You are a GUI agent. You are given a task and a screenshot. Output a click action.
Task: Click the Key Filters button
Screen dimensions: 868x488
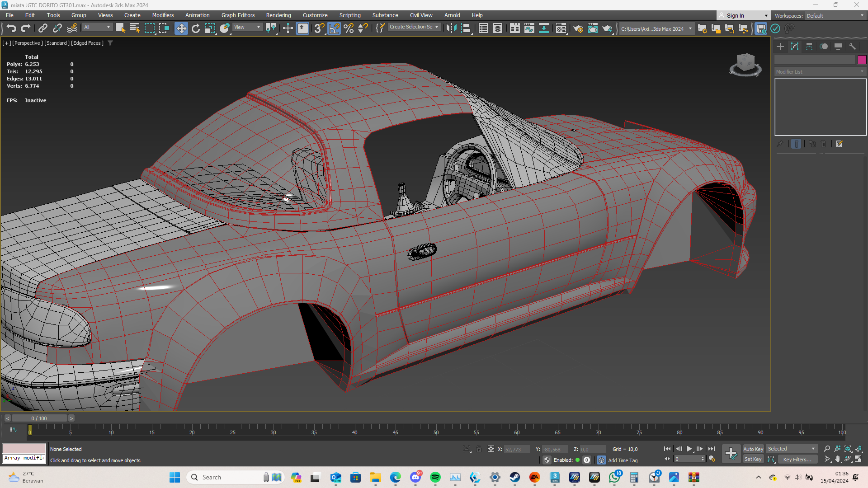click(797, 460)
